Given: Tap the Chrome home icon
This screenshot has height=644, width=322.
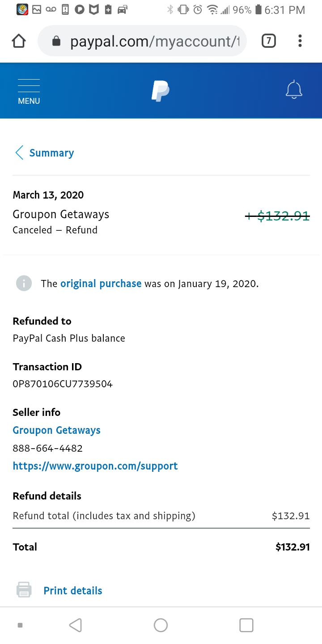Looking at the screenshot, I should pyautogui.click(x=19, y=41).
